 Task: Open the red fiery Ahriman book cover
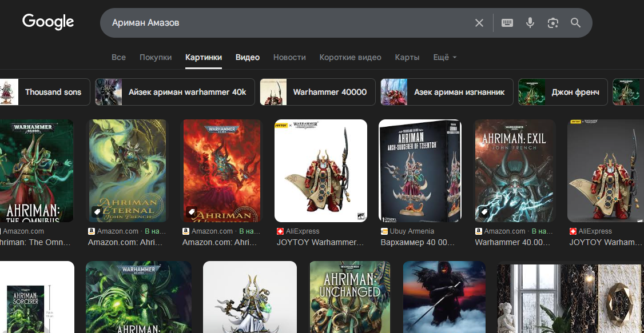point(222,171)
